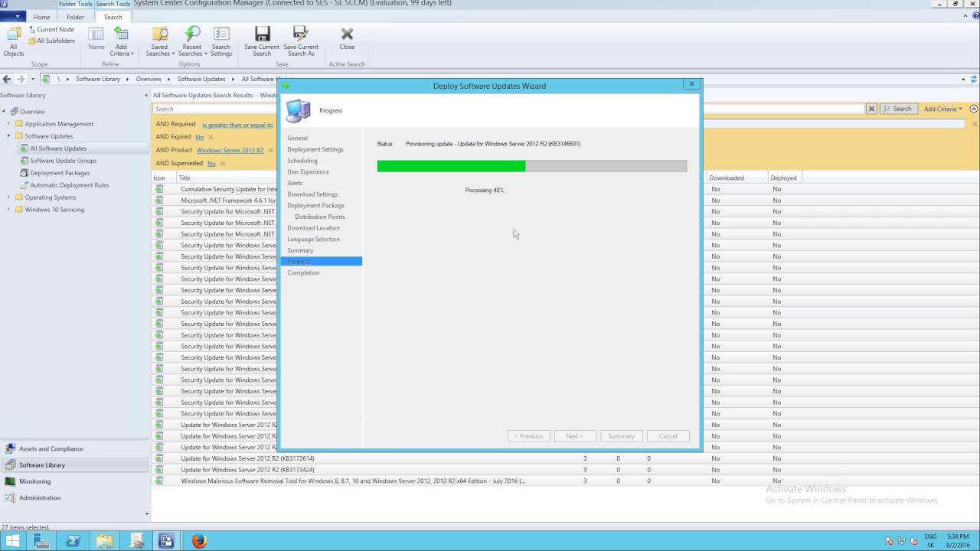Open the Automatic Deployment Rules node
Screen dimensions: 980x551
point(69,185)
